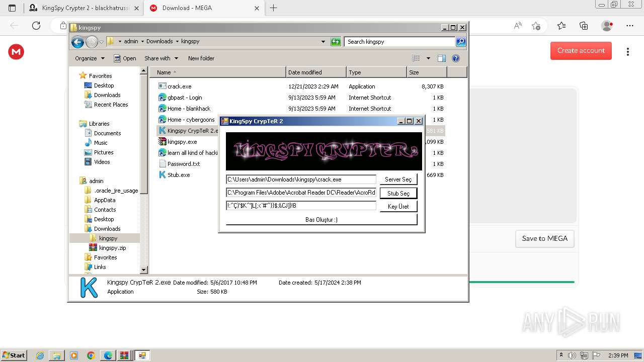
Task: Click the Explorer forward arrow button
Action: pos(92,42)
